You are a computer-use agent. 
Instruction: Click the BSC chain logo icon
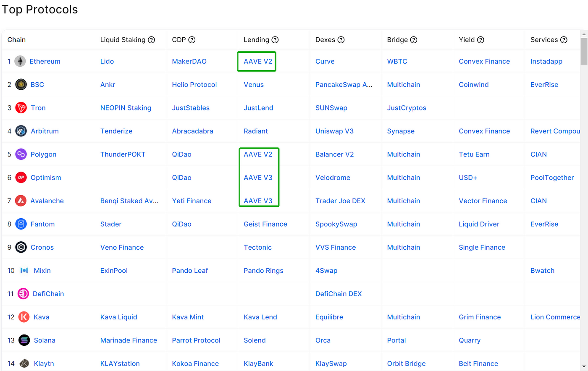[21, 84]
